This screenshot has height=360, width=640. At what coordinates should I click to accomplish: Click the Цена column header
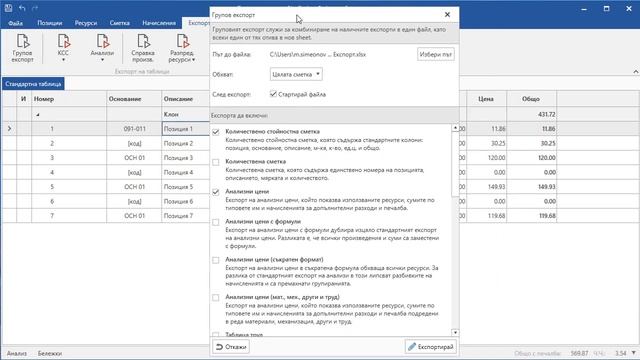(x=487, y=99)
